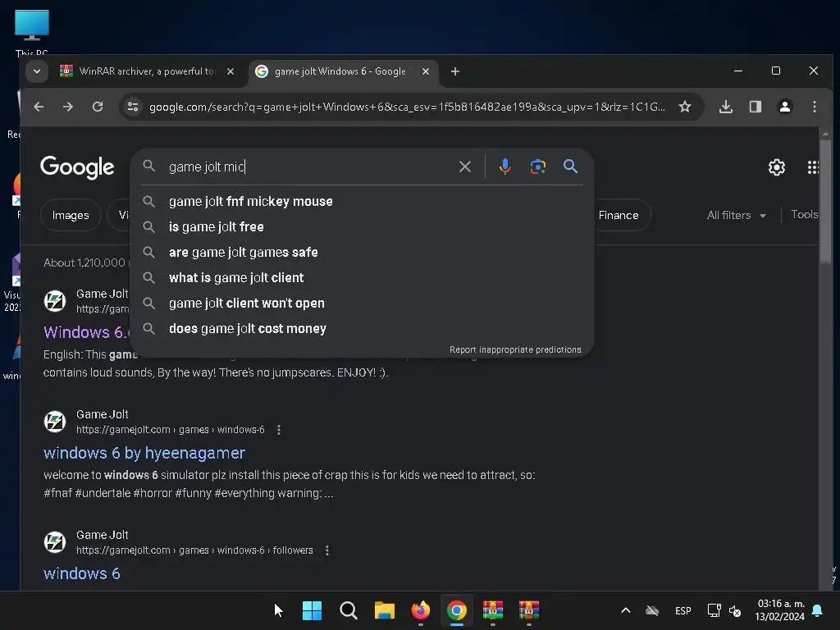Open 'windows 6 by hyeenagamer' result
The width and height of the screenshot is (840, 630).
point(144,453)
